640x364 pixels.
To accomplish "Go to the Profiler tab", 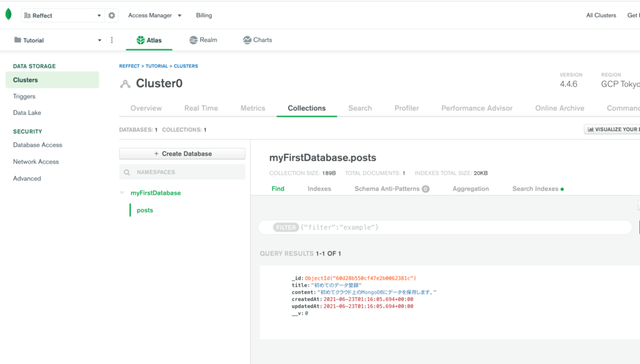I will (x=406, y=108).
